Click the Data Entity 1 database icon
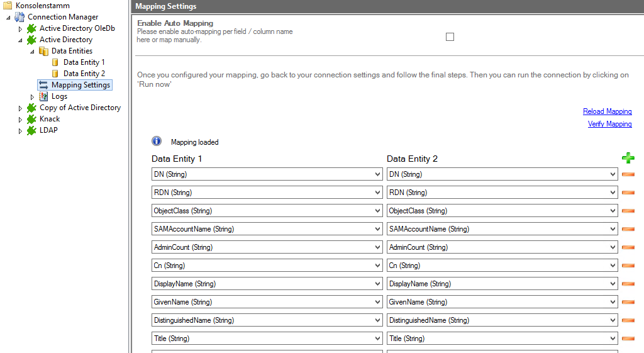The width and height of the screenshot is (644, 353). [x=55, y=62]
